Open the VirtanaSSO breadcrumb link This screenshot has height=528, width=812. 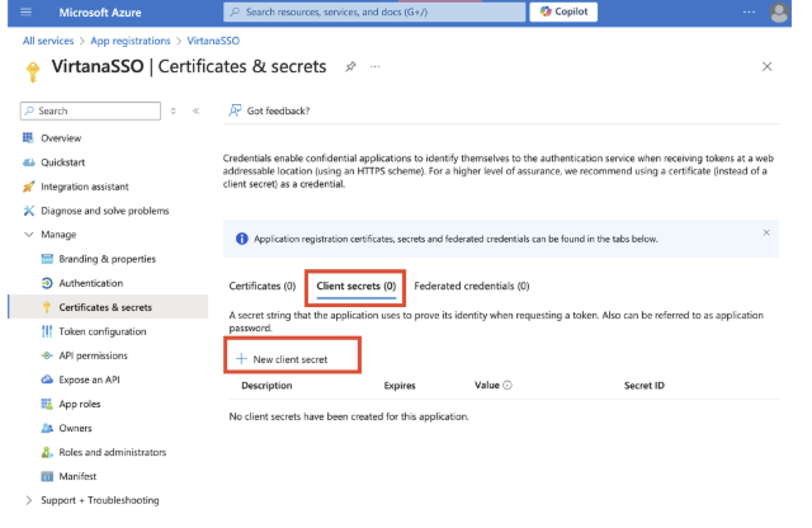pyautogui.click(x=213, y=41)
